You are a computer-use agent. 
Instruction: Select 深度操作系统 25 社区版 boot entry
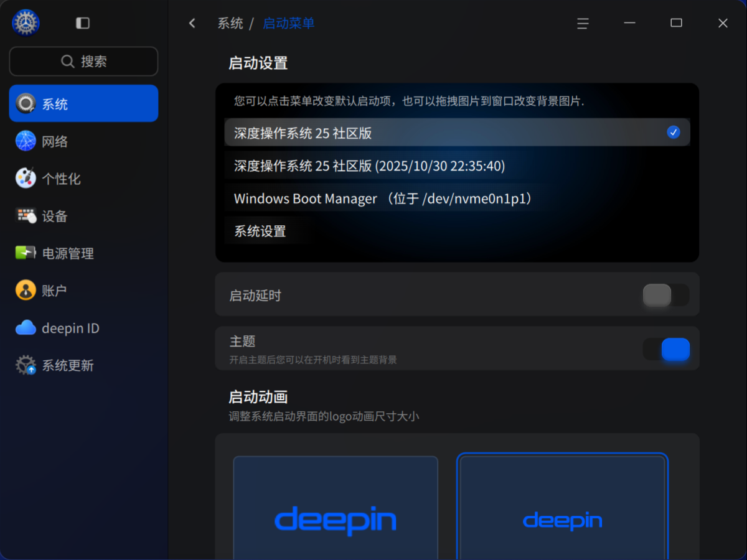(457, 133)
